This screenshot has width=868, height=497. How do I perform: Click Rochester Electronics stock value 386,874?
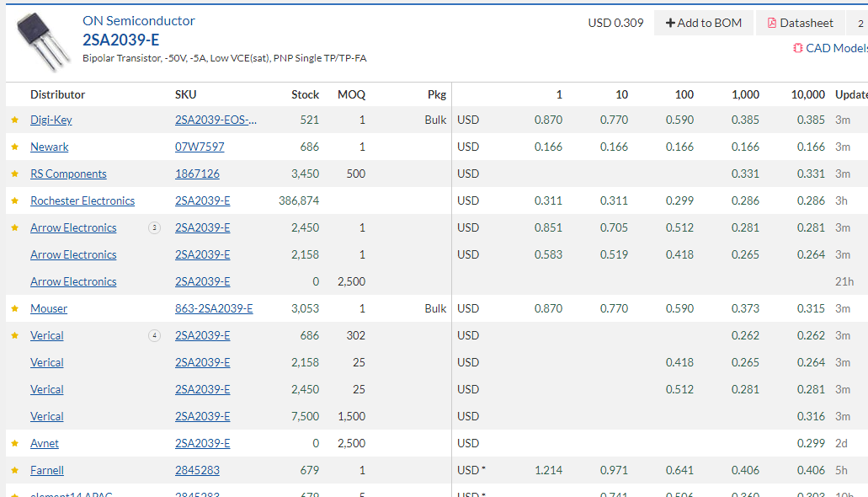coord(299,200)
